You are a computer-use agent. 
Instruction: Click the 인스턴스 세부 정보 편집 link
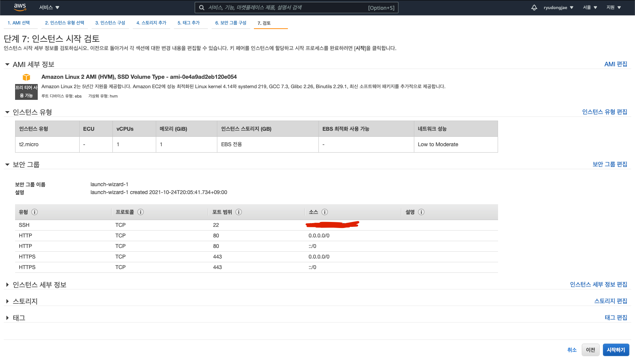tap(598, 284)
